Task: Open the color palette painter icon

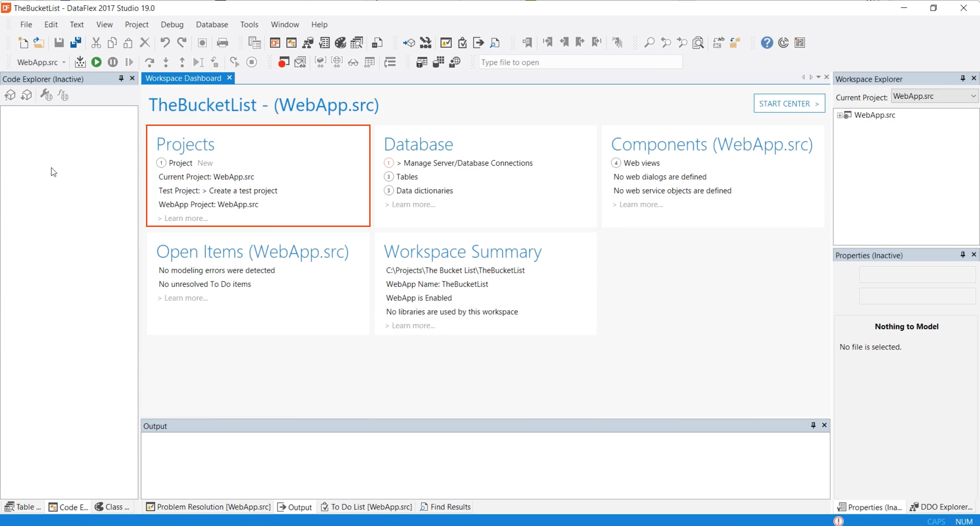Action: (340, 43)
